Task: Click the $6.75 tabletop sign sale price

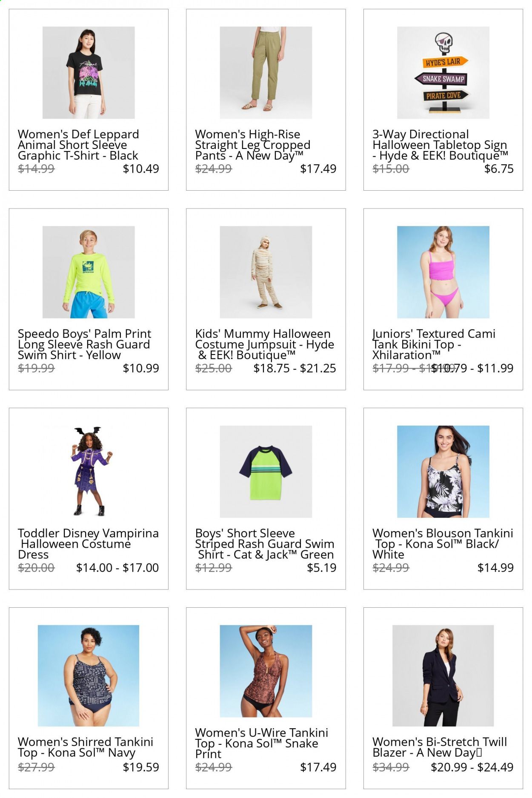Action: (x=499, y=169)
